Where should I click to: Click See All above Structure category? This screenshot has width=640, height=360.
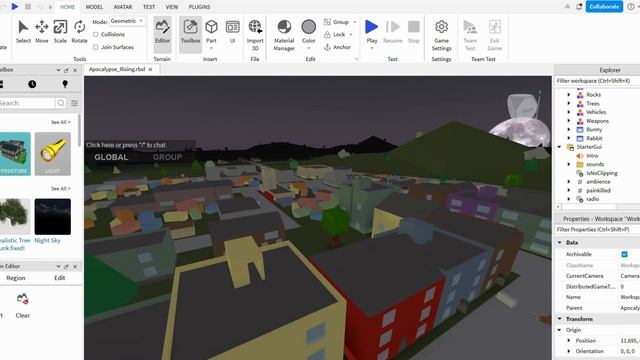(60, 122)
